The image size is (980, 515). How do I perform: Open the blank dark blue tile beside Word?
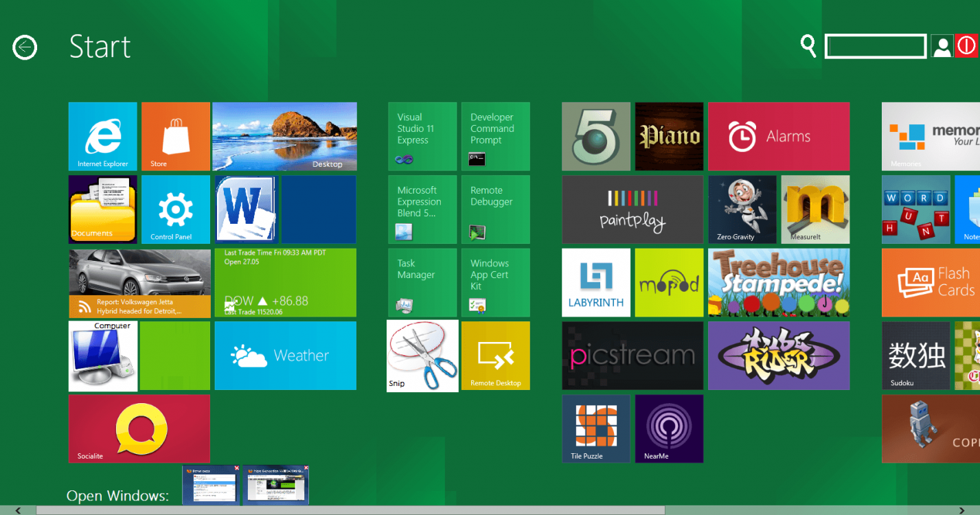[x=319, y=209]
